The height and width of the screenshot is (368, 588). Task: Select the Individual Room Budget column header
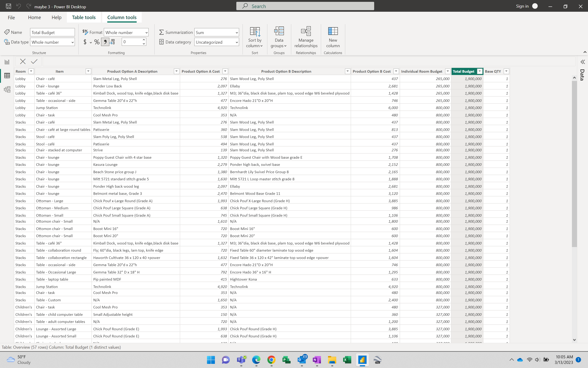point(421,71)
